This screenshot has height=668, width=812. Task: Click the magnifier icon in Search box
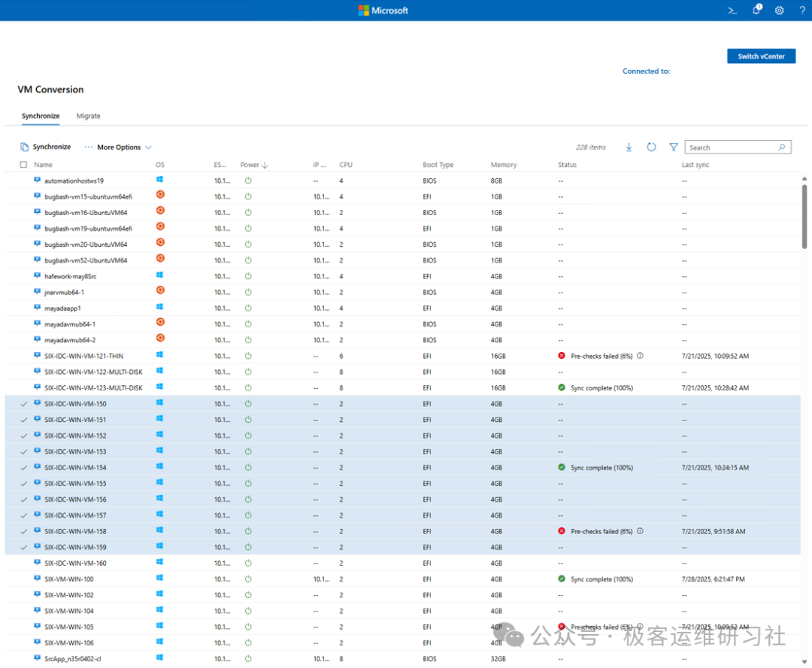(783, 147)
